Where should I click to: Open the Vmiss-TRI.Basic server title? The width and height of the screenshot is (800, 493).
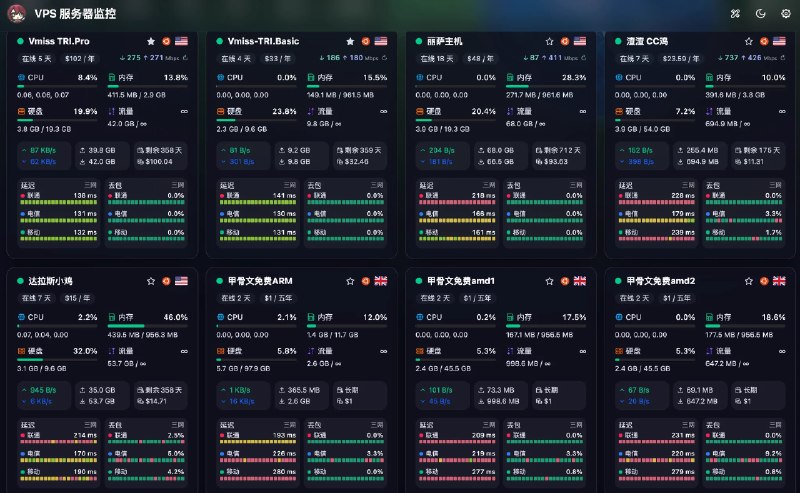click(x=263, y=41)
